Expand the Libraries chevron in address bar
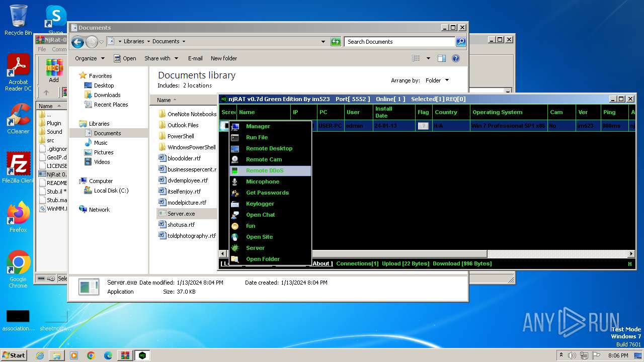Screen dimensions: 644x362 click(x=148, y=42)
